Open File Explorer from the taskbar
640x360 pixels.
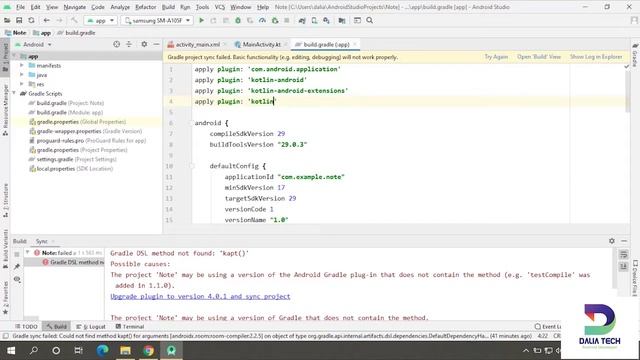125,351
